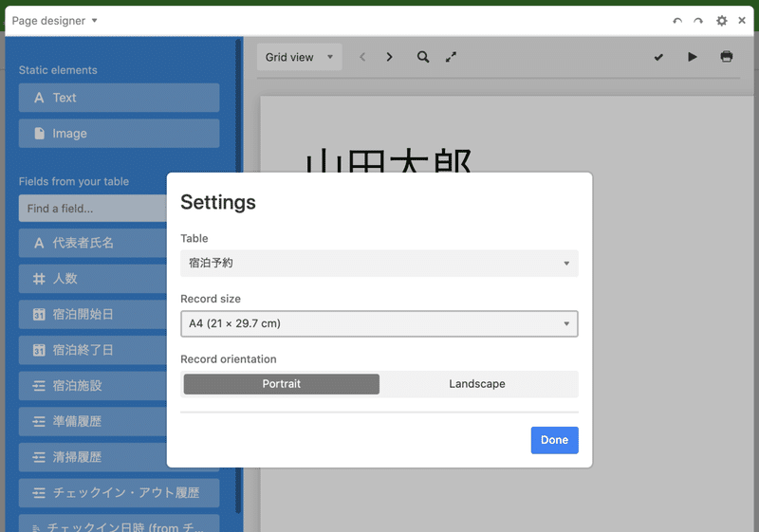Viewport: 759px width, 532px height.
Task: Click the 'Static elements' label
Action: pos(58,70)
